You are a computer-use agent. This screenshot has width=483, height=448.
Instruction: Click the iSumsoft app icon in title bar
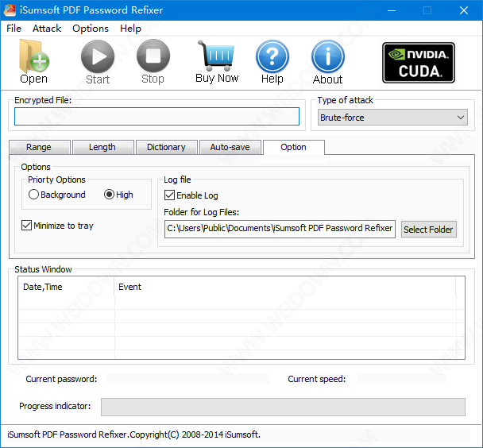pyautogui.click(x=10, y=10)
